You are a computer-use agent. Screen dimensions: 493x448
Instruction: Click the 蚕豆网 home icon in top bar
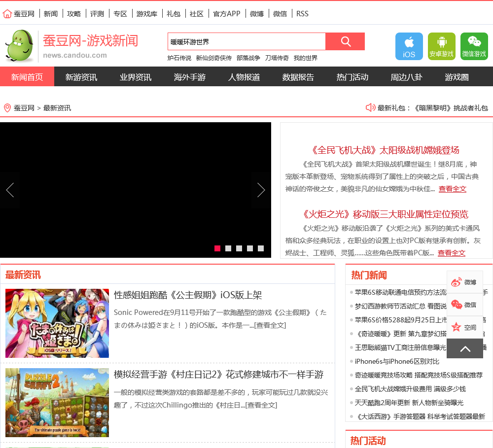7,14
